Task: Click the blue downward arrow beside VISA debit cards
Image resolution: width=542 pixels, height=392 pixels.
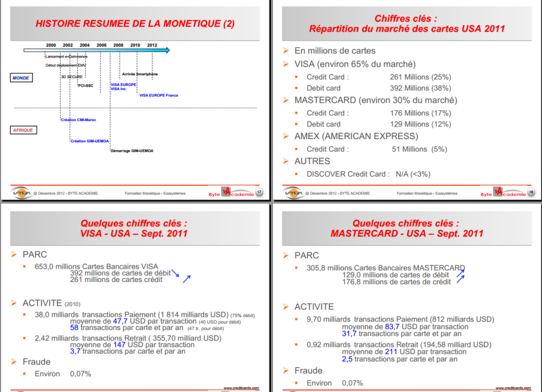Action: (174, 272)
